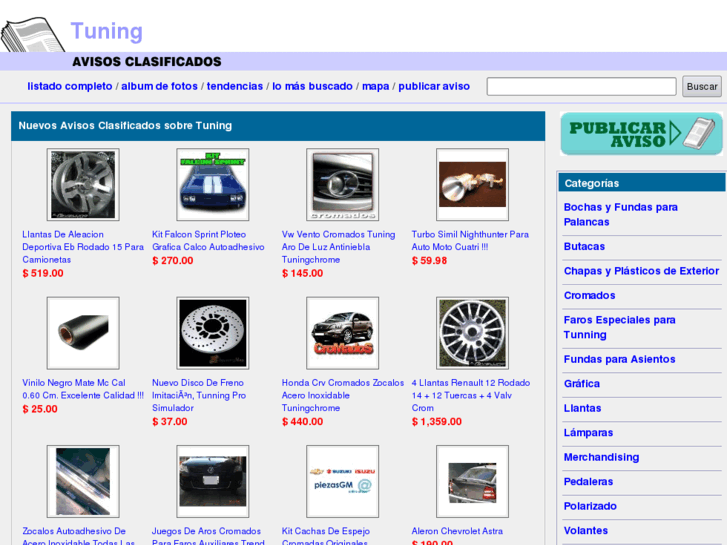Click the $ 37.00 price
Screen dimensions: 727x545
coord(170,422)
